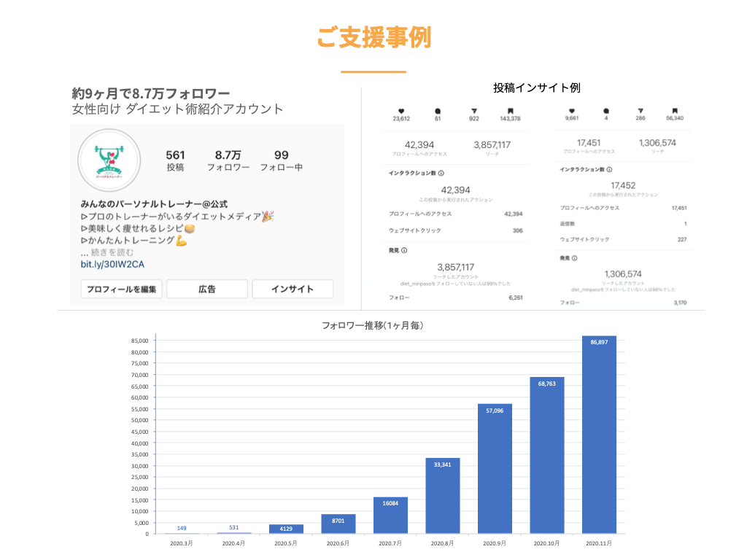Click ウェブサイトクリック row showing 227
This screenshot has width=747, height=560.
(623, 239)
